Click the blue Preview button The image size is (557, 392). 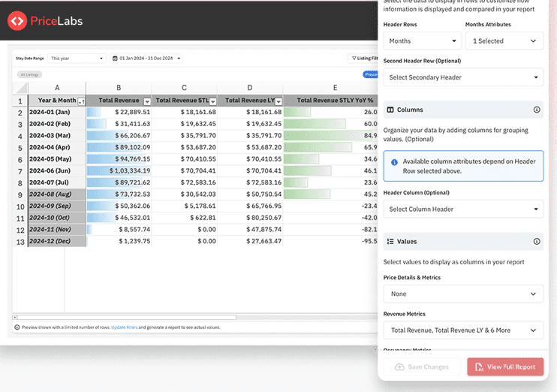click(x=371, y=74)
